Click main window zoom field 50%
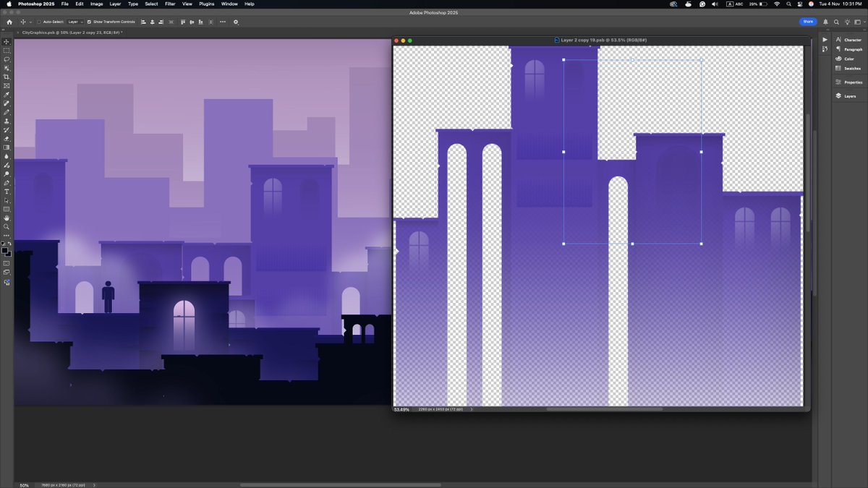The image size is (868, 488). click(24, 485)
